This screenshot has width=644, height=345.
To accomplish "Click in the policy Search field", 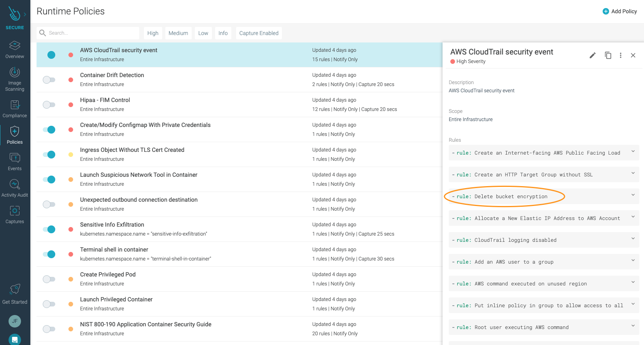I will [88, 33].
